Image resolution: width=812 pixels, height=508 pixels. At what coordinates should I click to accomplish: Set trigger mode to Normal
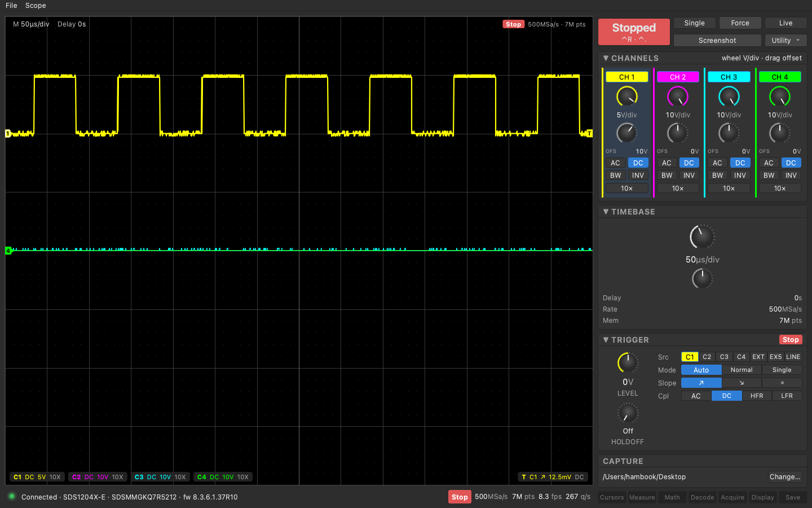pos(742,370)
